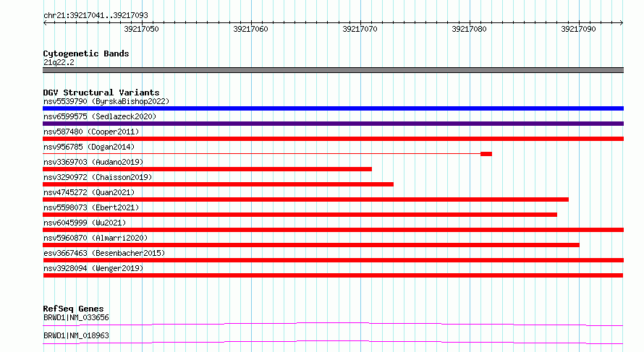644x352 pixels.
Task: Click the nsv5598073 Ebert2021 bar
Action: (300, 215)
